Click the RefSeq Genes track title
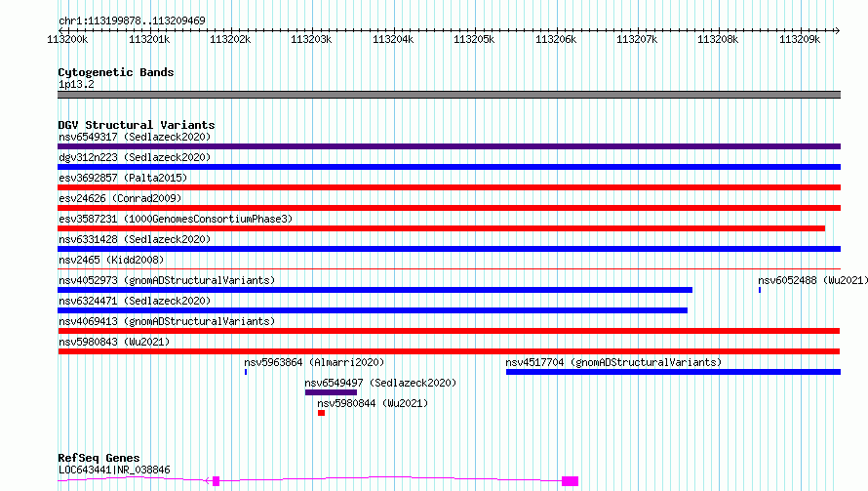Screen dimensions: 868x491 coord(99,458)
